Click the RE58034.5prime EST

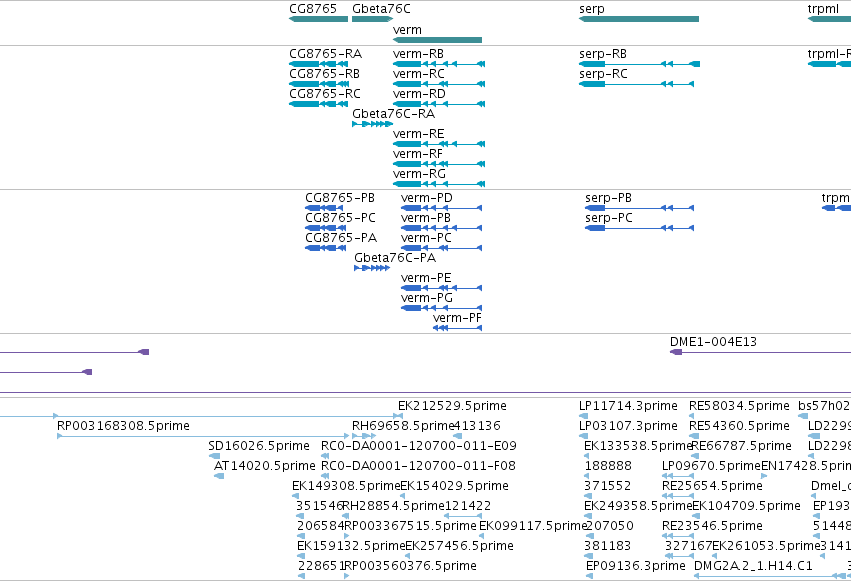(691, 416)
